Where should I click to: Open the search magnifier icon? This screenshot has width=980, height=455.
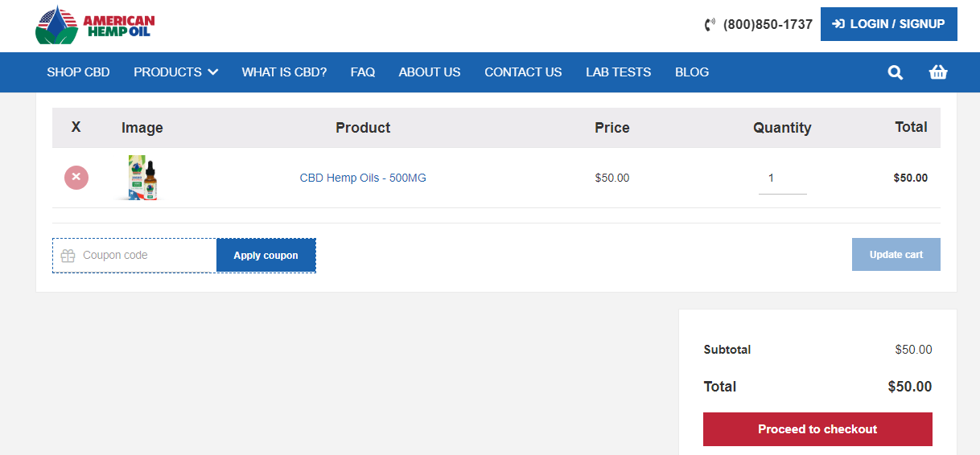click(x=895, y=72)
